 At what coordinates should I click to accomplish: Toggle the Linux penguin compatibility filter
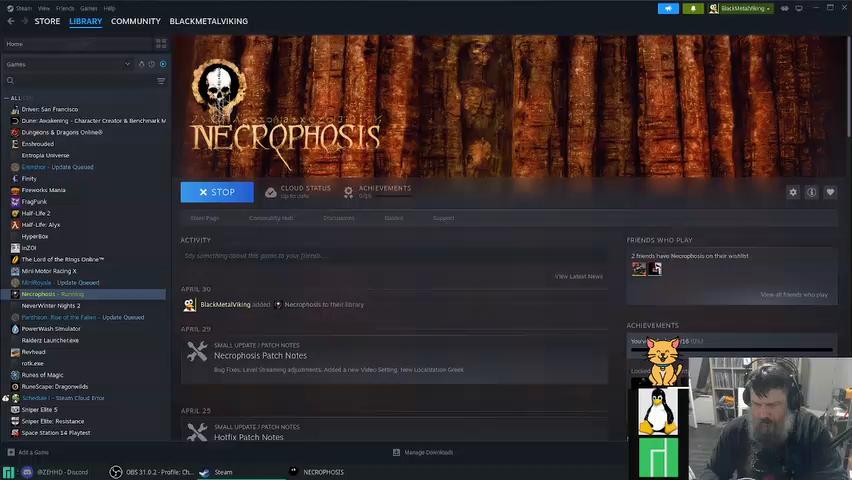[x=142, y=64]
